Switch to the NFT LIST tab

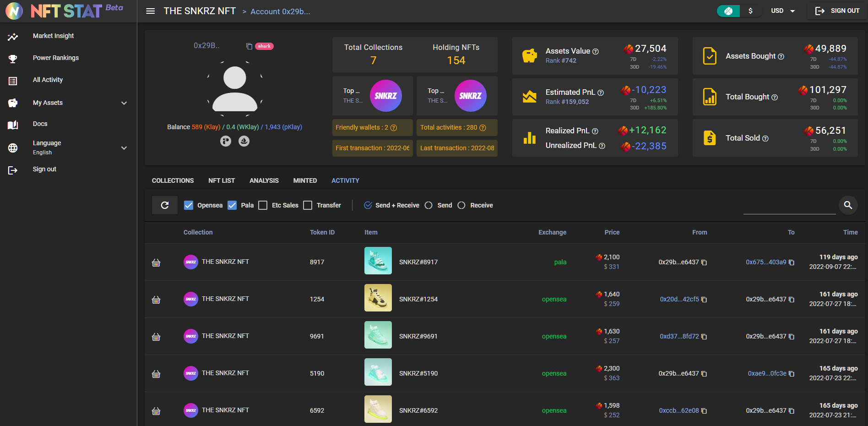pyautogui.click(x=222, y=180)
